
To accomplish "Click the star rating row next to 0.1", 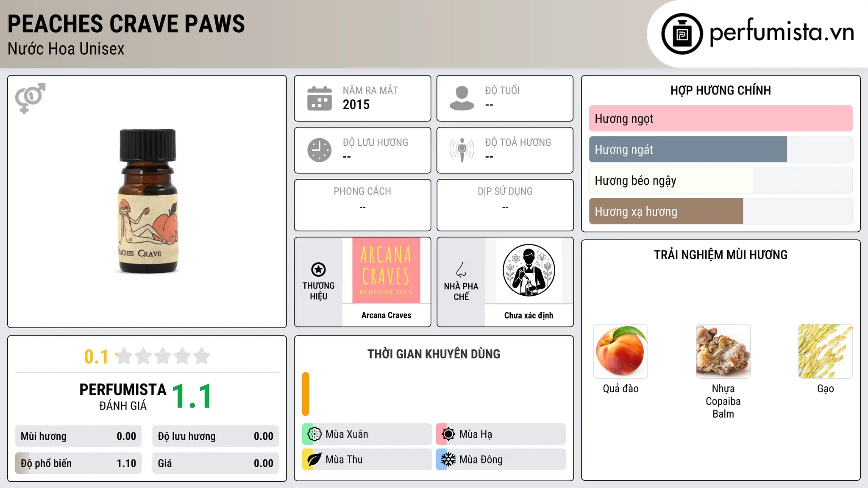I will 163,356.
